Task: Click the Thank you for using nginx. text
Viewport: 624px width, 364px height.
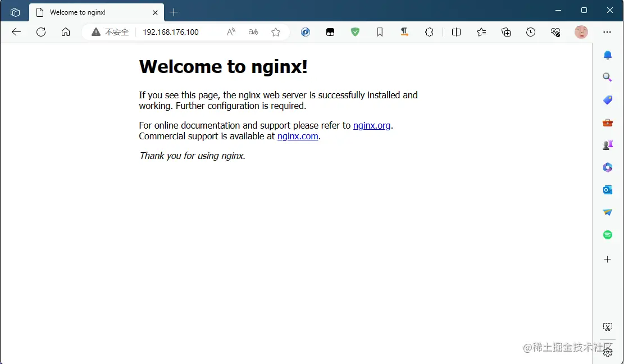Action: [x=192, y=156]
